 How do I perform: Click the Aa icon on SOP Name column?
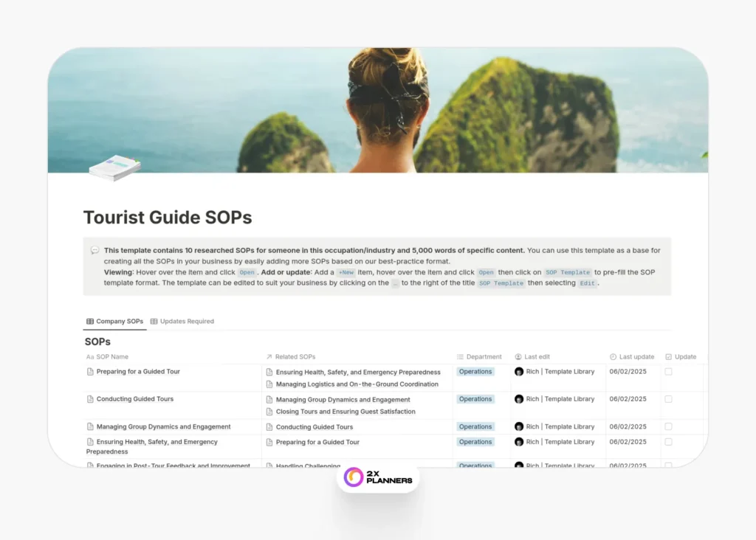click(89, 356)
